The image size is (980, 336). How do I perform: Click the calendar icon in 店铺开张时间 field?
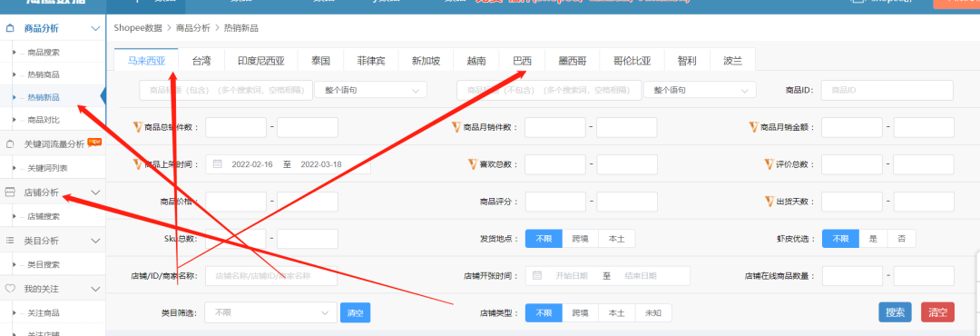click(537, 275)
